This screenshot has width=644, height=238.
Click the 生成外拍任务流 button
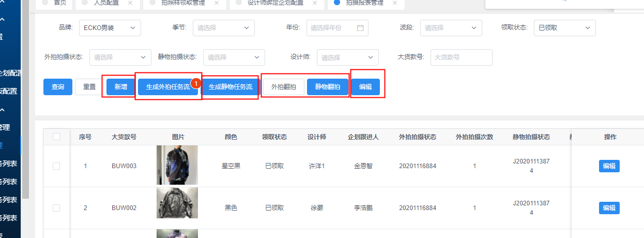167,87
